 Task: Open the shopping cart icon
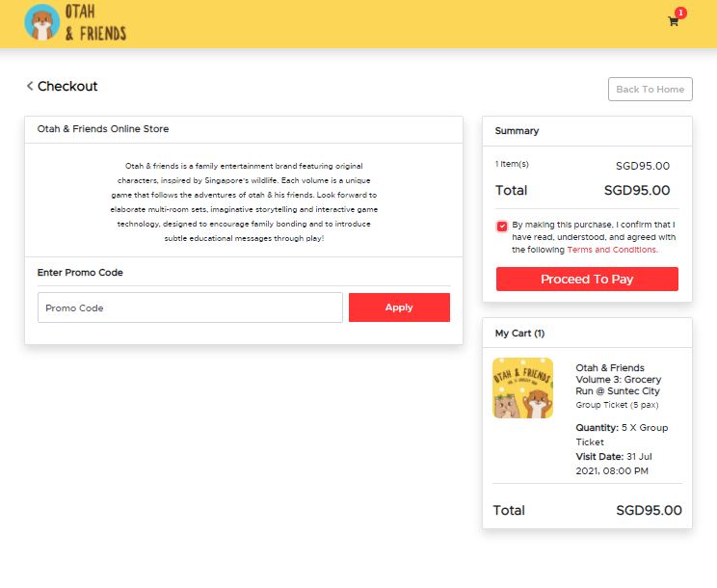(673, 21)
